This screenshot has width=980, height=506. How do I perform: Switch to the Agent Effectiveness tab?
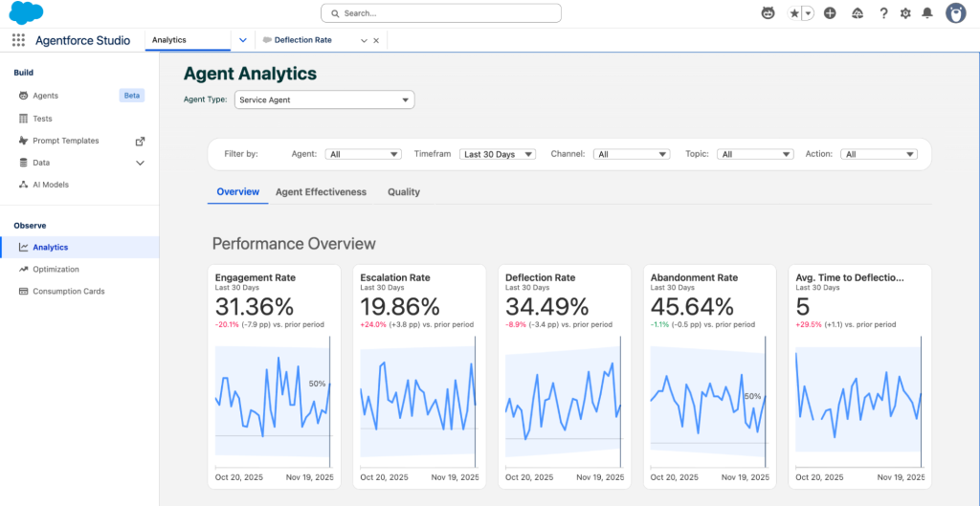point(321,192)
